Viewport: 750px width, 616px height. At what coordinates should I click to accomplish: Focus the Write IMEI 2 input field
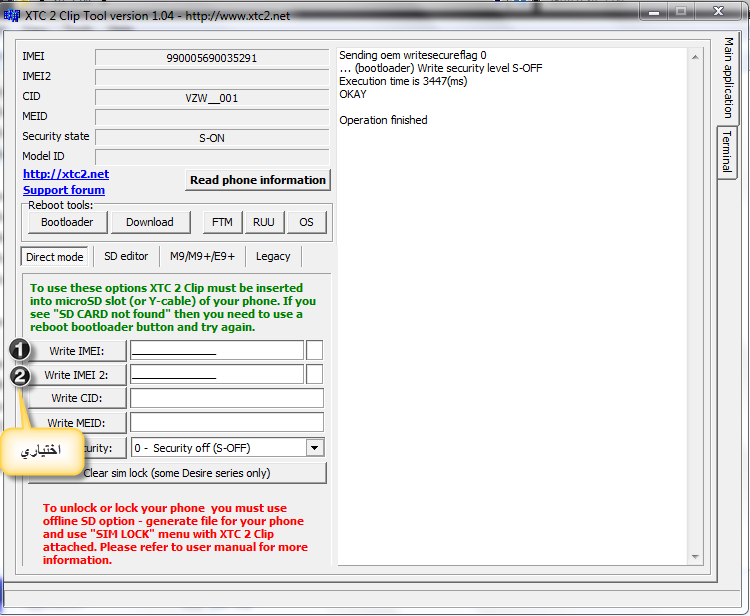(x=217, y=374)
